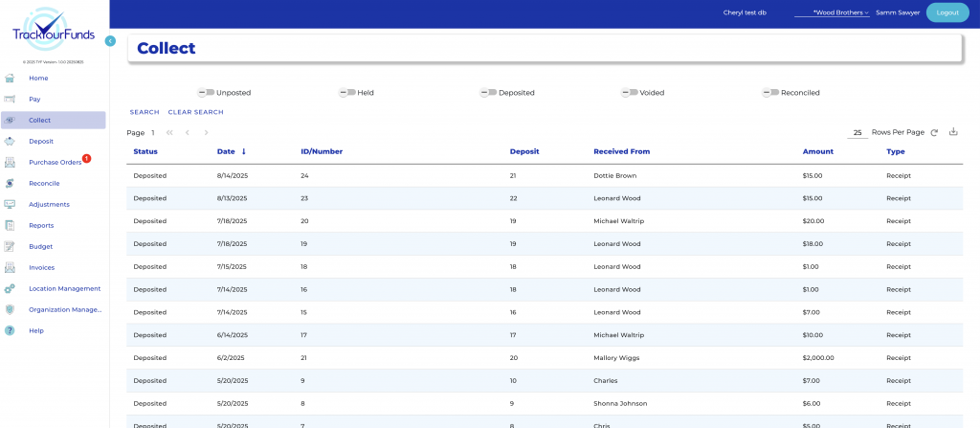Screen dimensions: 980x428
Task: Click the Deposit sidebar icon
Action: click(10, 142)
